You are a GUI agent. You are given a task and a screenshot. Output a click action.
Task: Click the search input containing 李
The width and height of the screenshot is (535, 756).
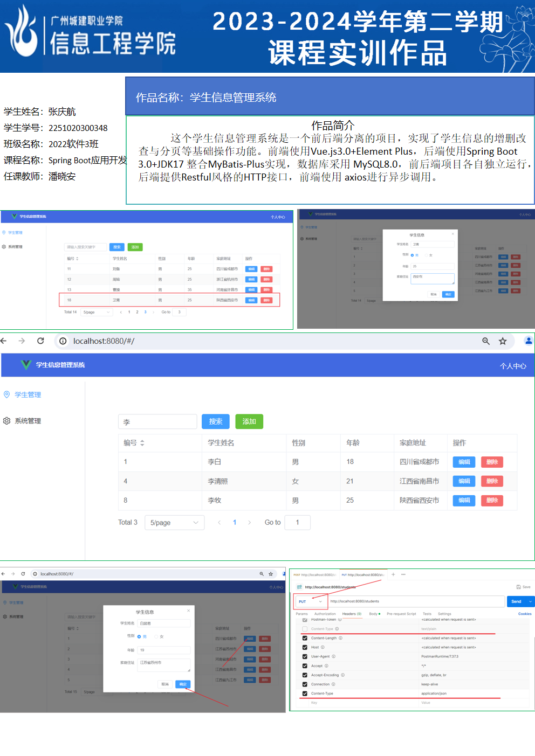pos(157,422)
